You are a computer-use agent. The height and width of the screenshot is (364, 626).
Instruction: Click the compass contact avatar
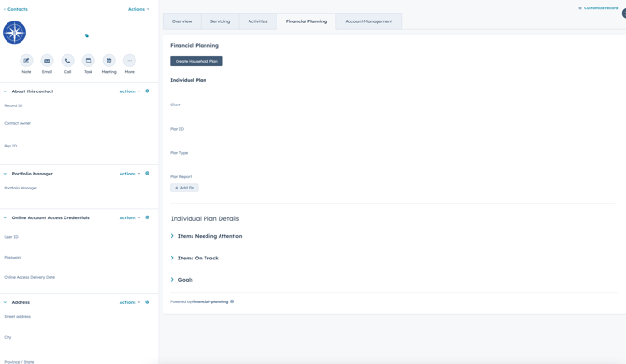point(14,33)
